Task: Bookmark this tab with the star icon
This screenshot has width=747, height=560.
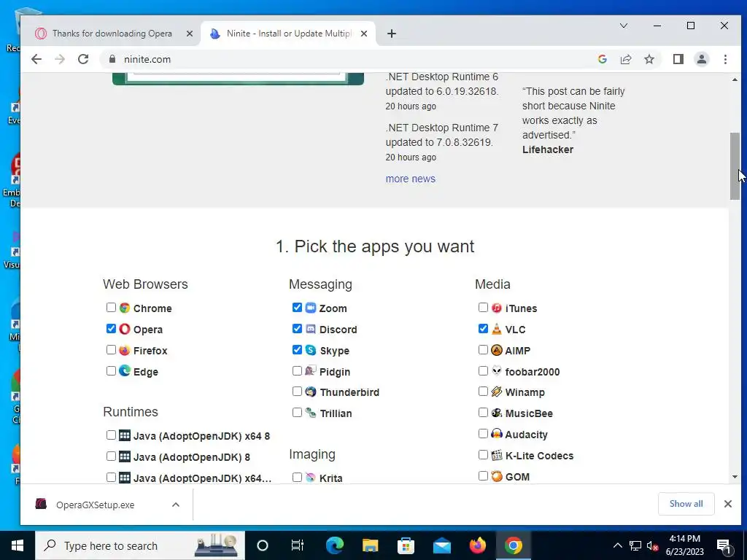Action: [x=649, y=59]
